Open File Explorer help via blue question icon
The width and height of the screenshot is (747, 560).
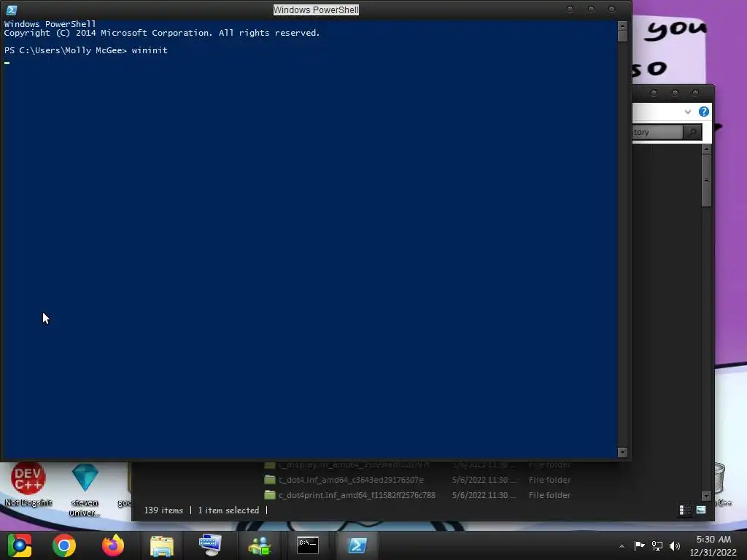[704, 112]
